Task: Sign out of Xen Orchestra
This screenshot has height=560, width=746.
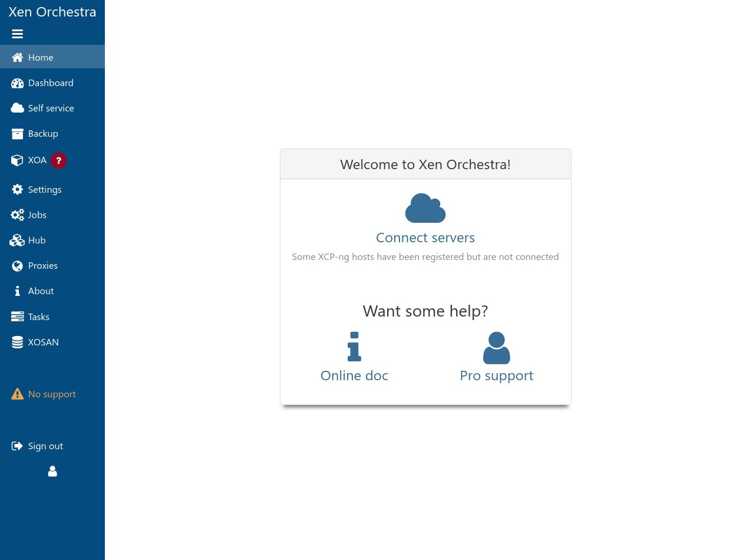Action: coord(45,446)
